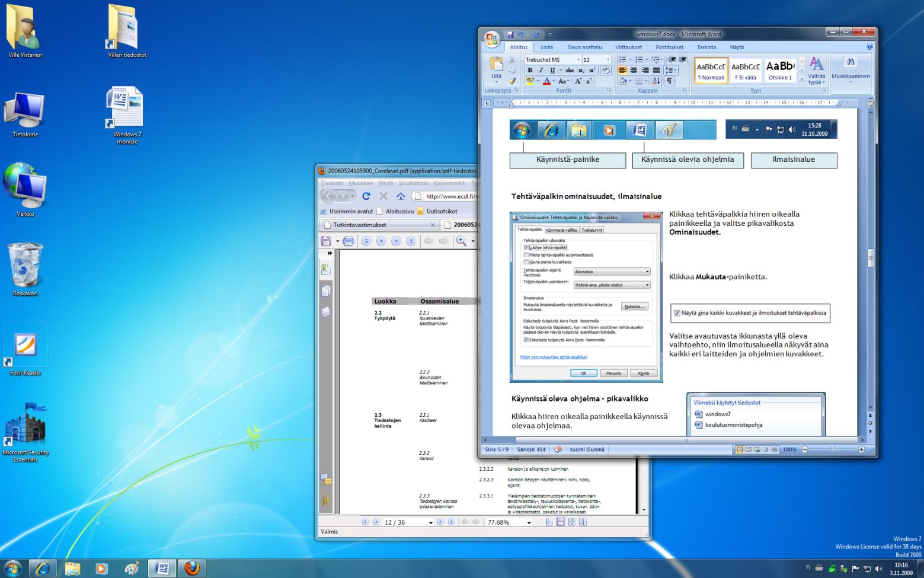Open Firefox from the taskbar

[191, 569]
